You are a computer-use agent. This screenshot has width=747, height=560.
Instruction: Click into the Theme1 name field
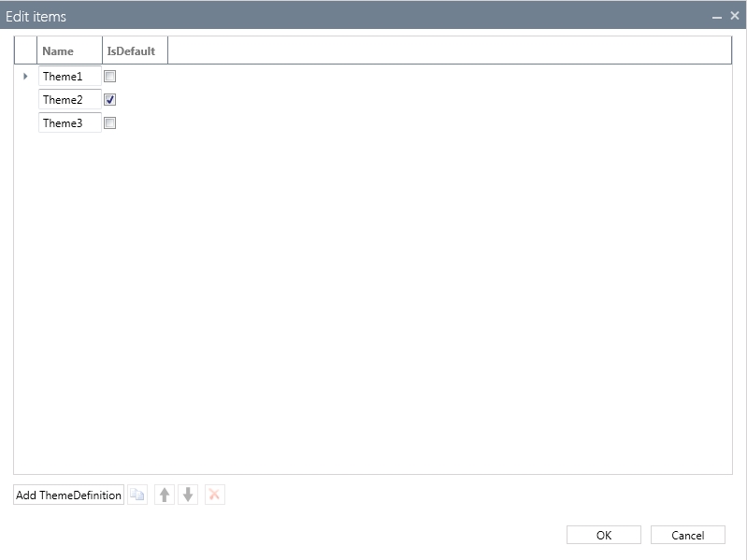point(69,77)
